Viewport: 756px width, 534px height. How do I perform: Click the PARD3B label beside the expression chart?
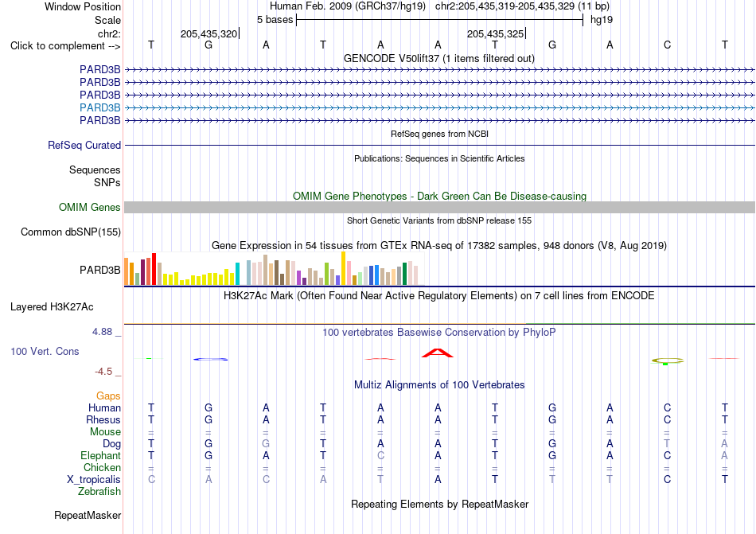tap(99, 271)
